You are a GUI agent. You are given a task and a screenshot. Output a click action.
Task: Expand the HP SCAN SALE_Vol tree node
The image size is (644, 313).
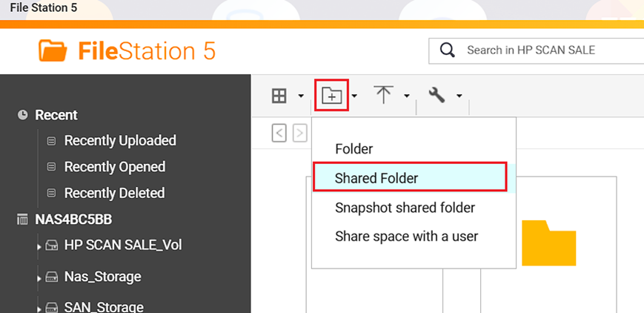coord(38,246)
